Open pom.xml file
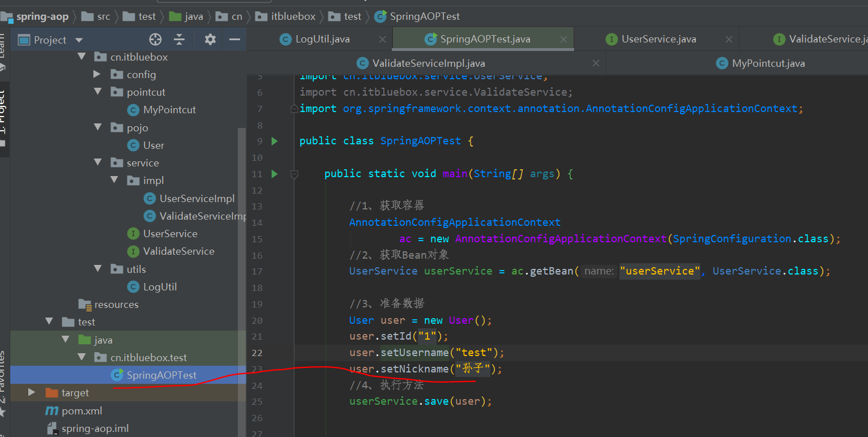Screen dimensions: 868x437 (x=82, y=410)
